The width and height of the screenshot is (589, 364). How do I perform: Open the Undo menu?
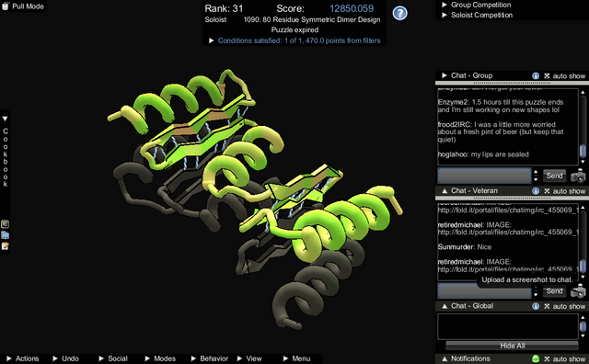click(65, 358)
